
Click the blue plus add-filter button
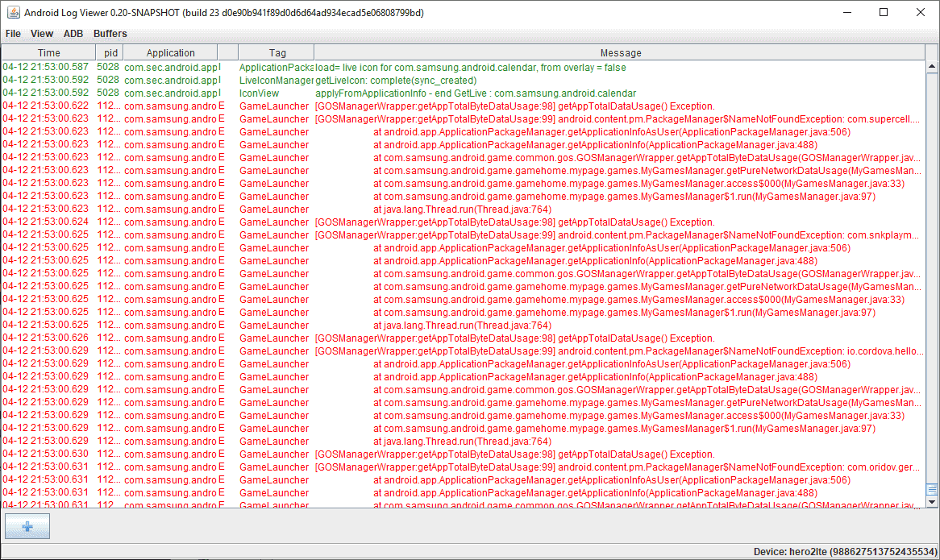tap(27, 526)
